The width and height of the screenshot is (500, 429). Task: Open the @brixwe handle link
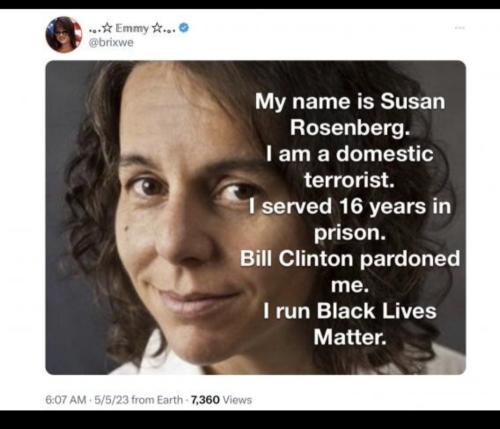tap(111, 43)
